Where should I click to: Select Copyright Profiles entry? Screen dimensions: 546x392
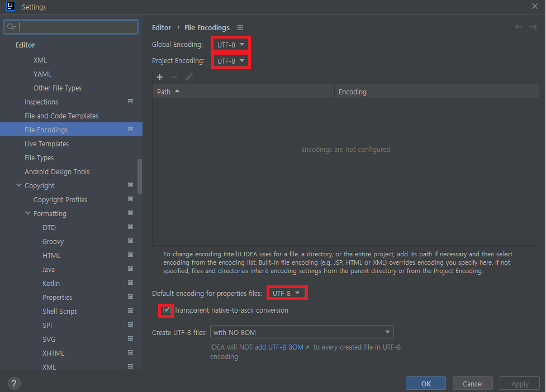pos(60,200)
